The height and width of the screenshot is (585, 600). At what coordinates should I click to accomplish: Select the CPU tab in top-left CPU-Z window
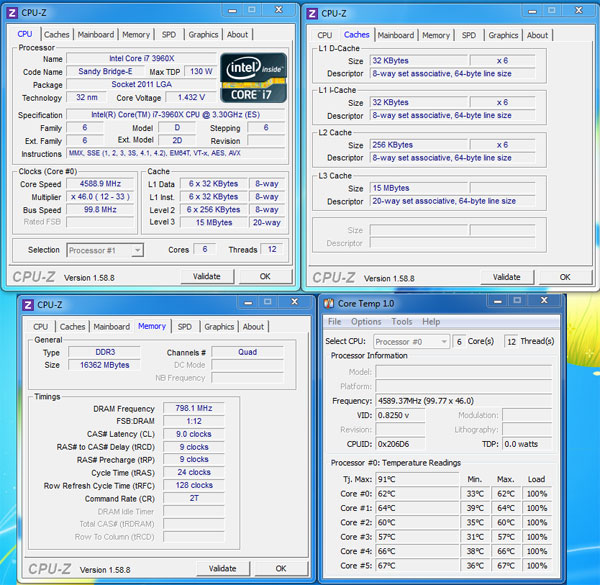click(x=25, y=34)
